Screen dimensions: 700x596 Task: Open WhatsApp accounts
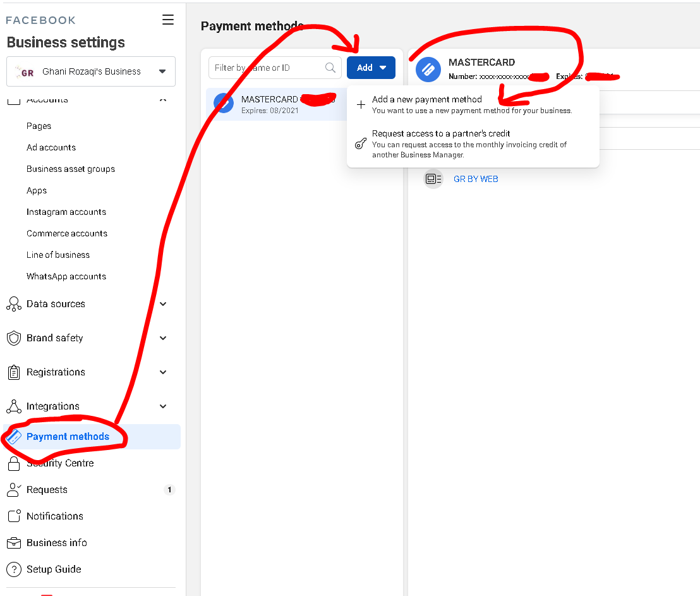coord(66,276)
